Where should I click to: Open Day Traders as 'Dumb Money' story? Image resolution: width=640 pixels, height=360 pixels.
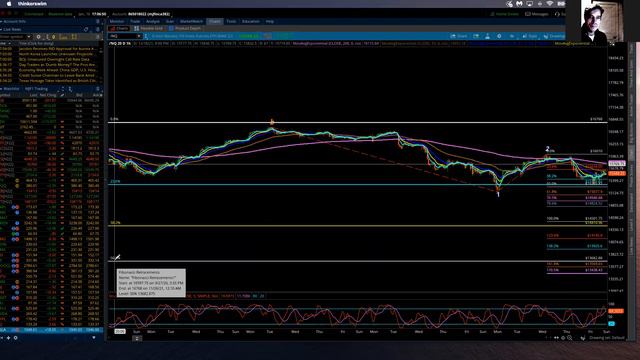click(x=57, y=64)
